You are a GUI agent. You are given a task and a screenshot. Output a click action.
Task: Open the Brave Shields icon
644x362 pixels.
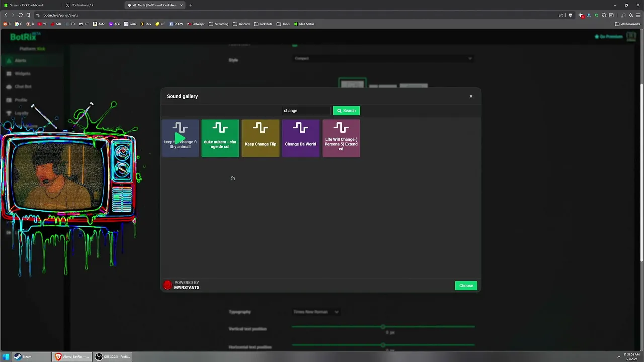pos(570,15)
